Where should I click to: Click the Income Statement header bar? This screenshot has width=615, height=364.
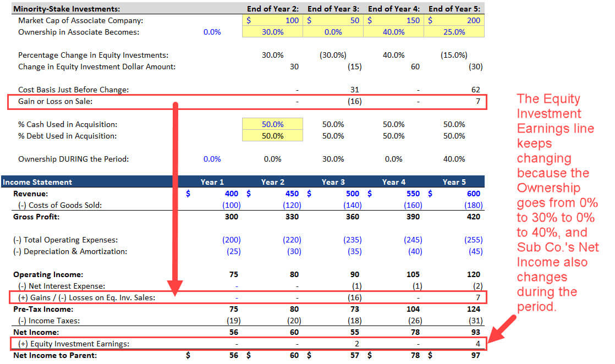(243, 181)
